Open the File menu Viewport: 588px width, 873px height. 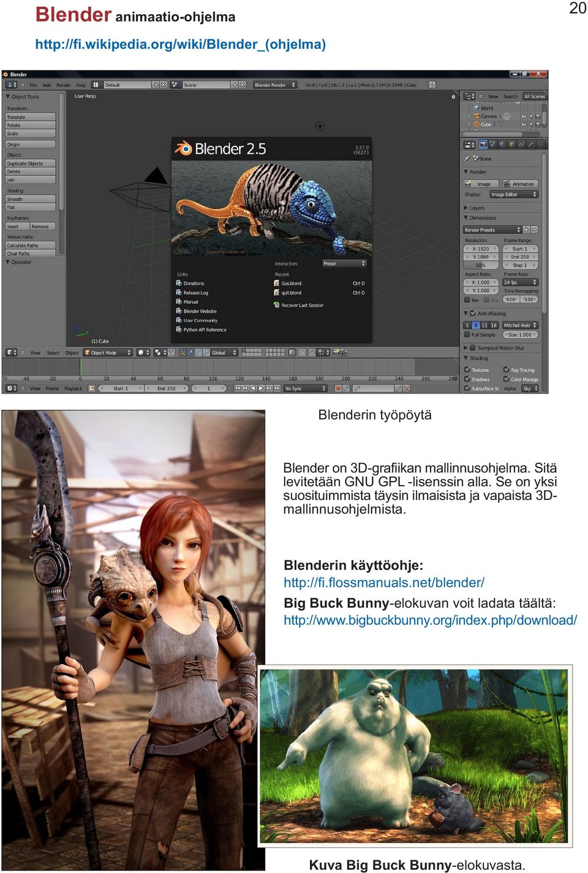click(34, 85)
